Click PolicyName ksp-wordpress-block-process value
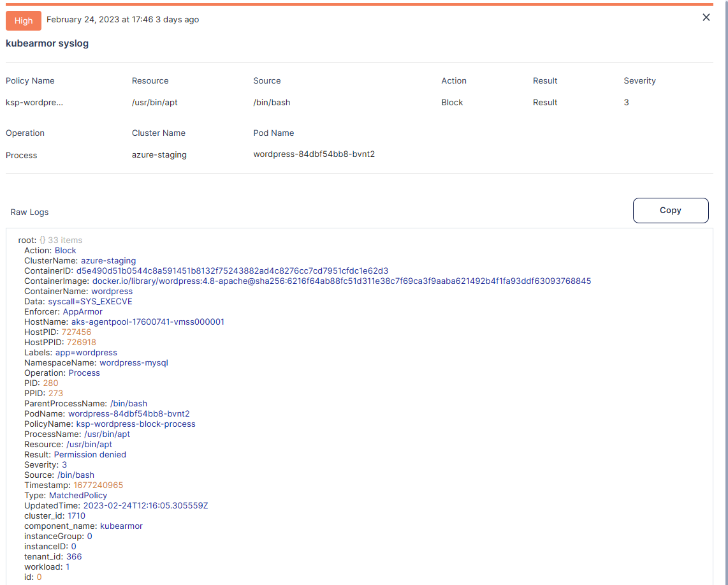The width and height of the screenshot is (728, 585). click(136, 424)
